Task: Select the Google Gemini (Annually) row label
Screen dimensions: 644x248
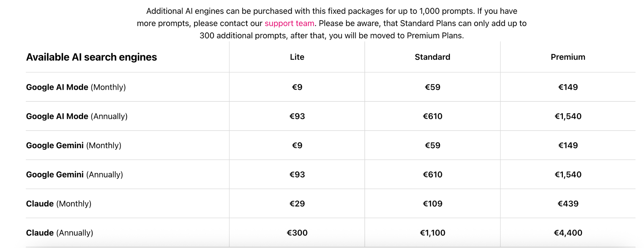Action: pos(75,175)
